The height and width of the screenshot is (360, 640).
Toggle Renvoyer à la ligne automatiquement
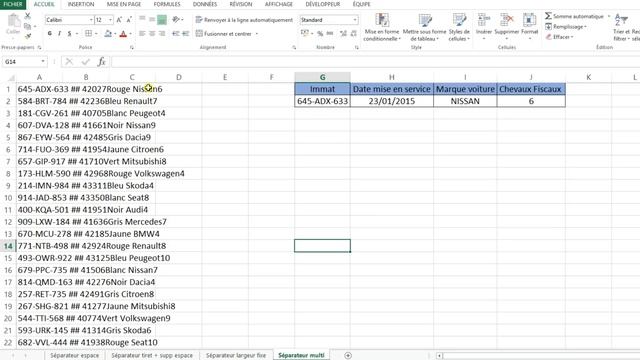(x=244, y=20)
